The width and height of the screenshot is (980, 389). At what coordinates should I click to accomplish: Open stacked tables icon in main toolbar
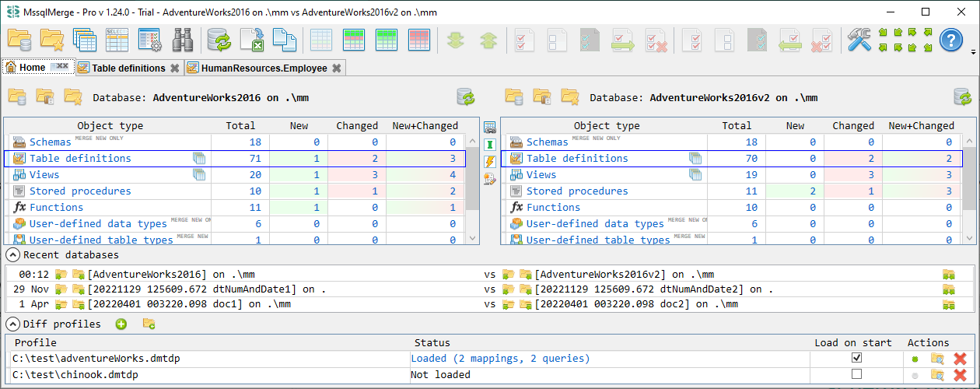[84, 40]
